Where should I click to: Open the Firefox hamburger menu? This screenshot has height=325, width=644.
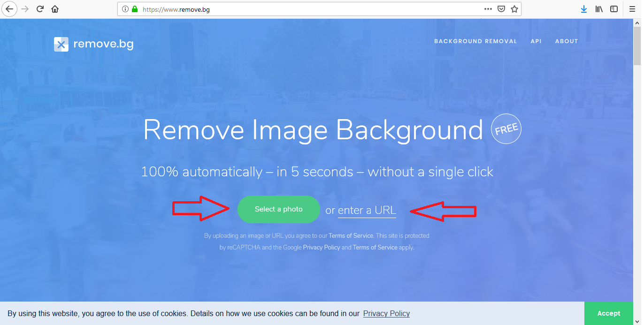click(632, 9)
